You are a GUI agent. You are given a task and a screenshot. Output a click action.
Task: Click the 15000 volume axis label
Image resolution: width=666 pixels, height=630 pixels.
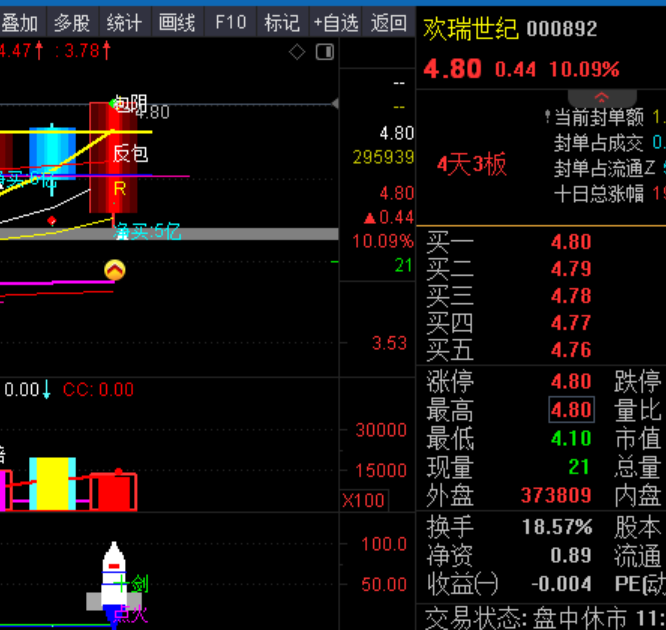click(x=381, y=471)
